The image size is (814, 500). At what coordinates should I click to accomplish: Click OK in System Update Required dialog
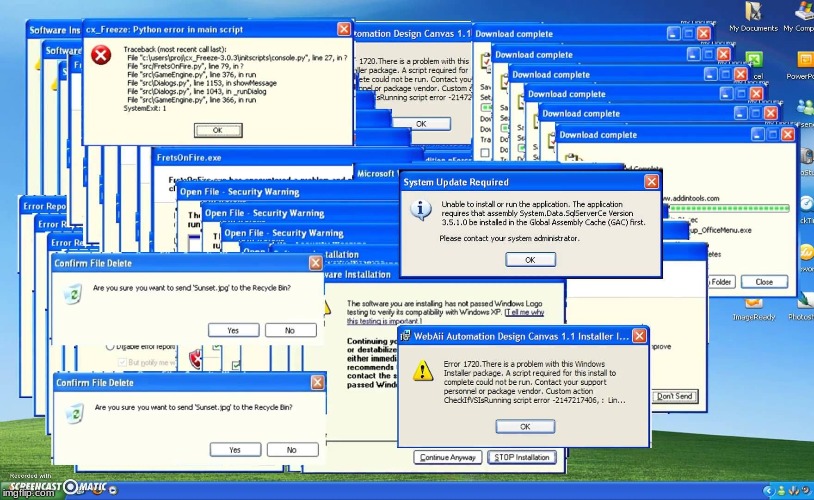tap(531, 260)
